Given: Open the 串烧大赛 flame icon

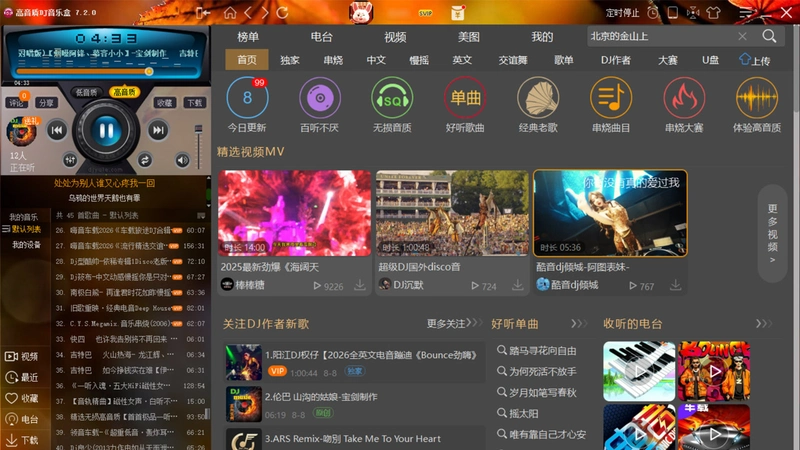Looking at the screenshot, I should pyautogui.click(x=684, y=98).
